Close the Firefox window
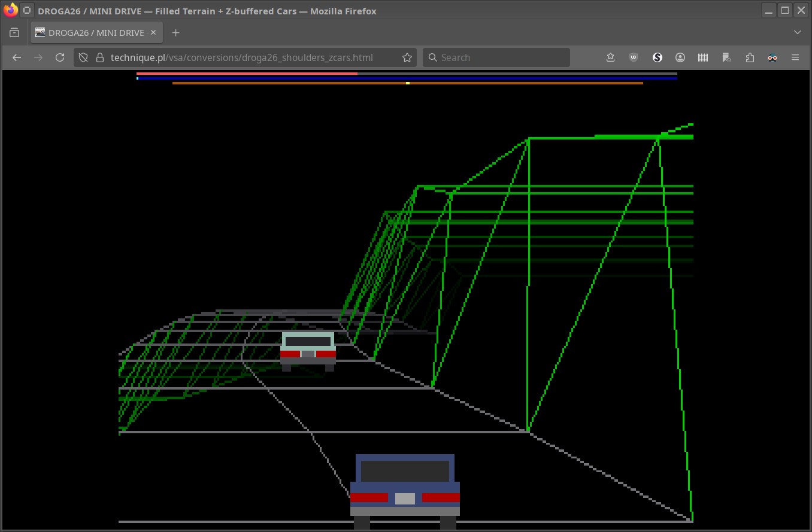 click(801, 10)
